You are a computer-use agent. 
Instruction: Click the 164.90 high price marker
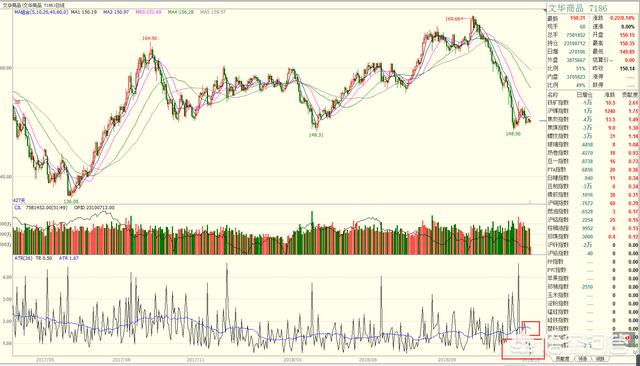[x=149, y=38]
